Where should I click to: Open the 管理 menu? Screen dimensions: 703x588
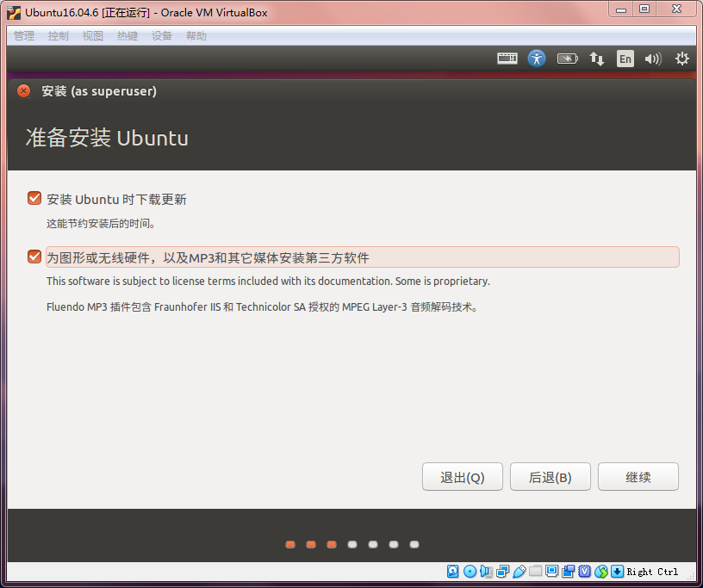(24, 36)
